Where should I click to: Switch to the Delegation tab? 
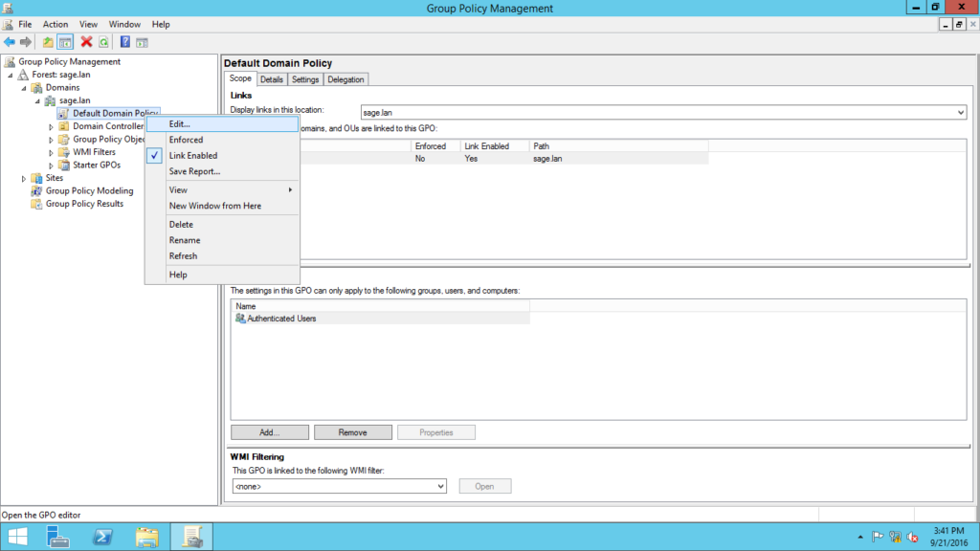point(345,79)
